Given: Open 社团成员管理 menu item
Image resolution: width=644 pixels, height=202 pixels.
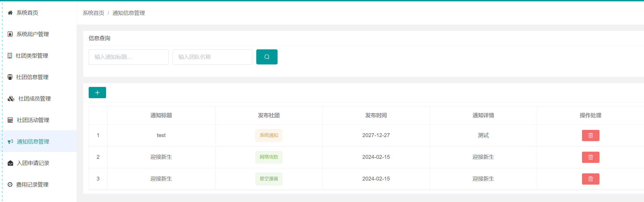Looking at the screenshot, I should (x=34, y=99).
